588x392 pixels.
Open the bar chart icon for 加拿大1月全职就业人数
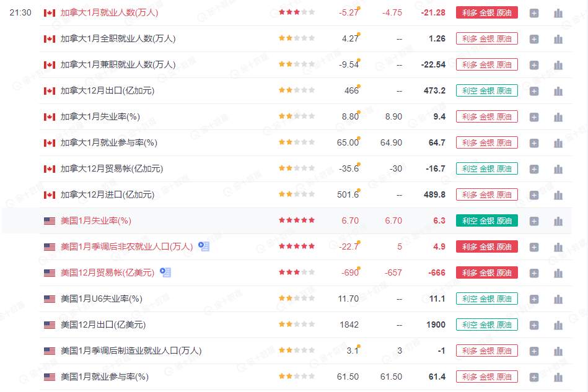558,39
